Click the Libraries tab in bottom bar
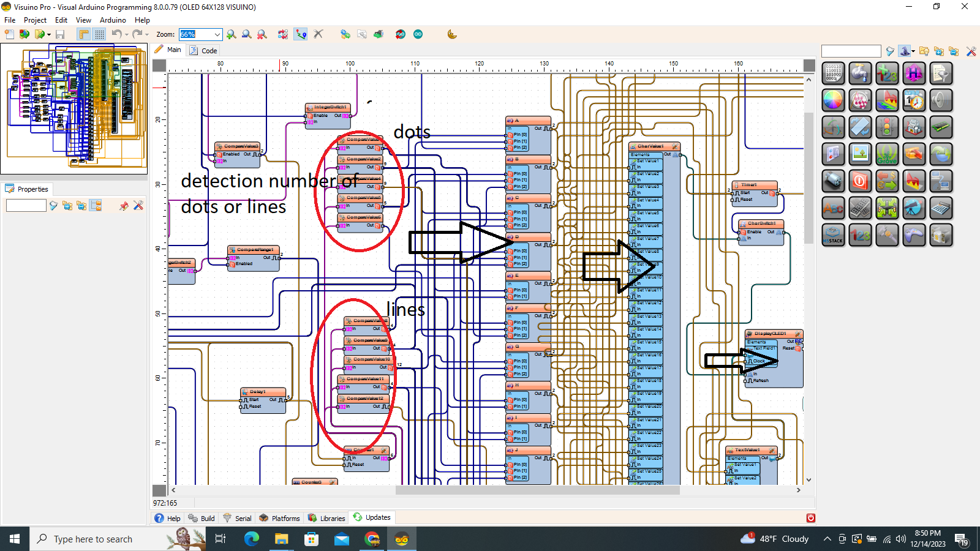980x551 pixels. pyautogui.click(x=326, y=518)
